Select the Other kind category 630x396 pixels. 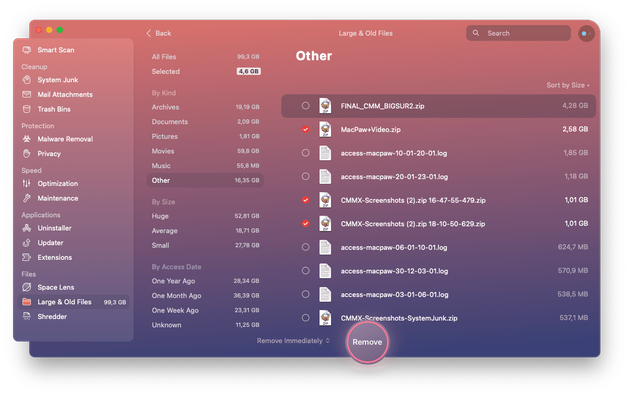[205, 180]
